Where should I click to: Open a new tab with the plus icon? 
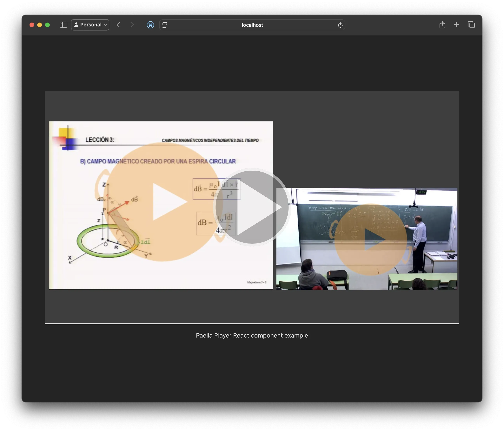click(x=457, y=25)
